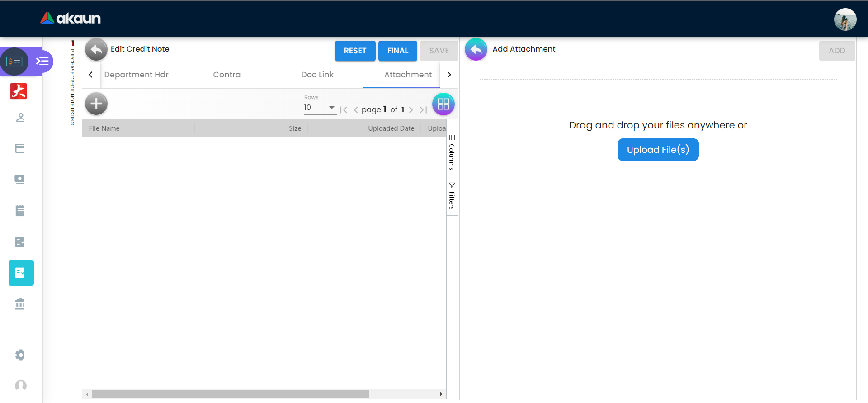
Task: Open the bank building sidebar icon
Action: [20, 303]
